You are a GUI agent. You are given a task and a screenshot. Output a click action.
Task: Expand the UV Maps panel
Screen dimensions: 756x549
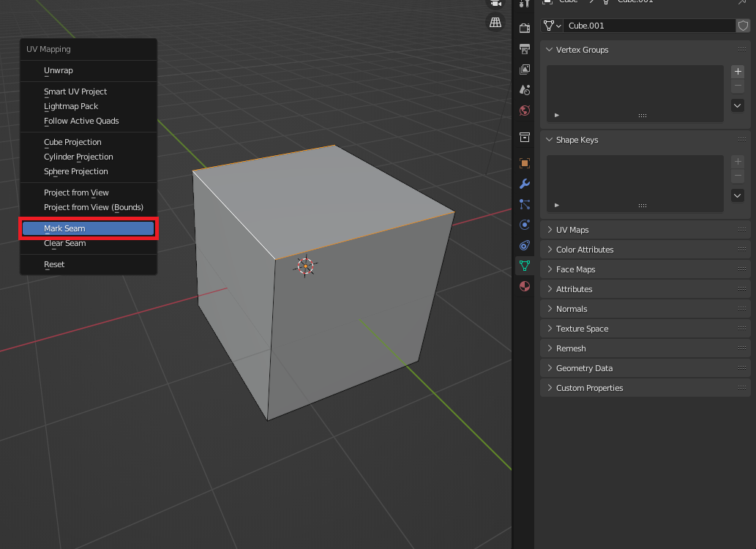point(572,230)
